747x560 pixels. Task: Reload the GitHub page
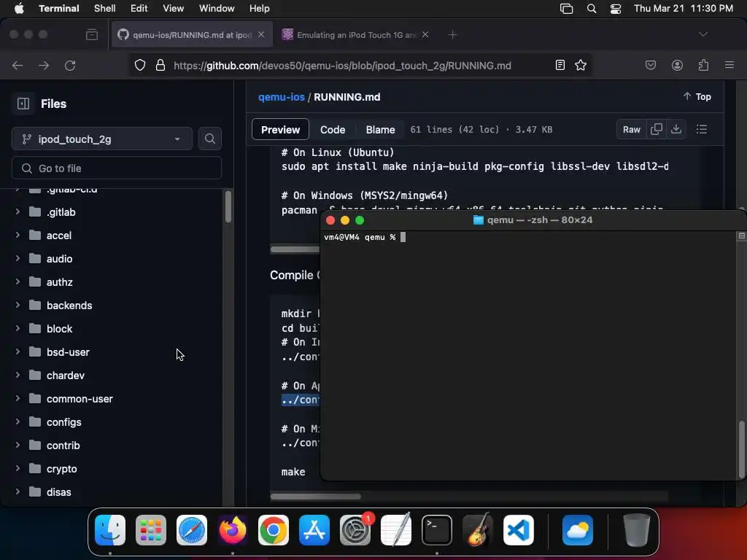point(70,65)
